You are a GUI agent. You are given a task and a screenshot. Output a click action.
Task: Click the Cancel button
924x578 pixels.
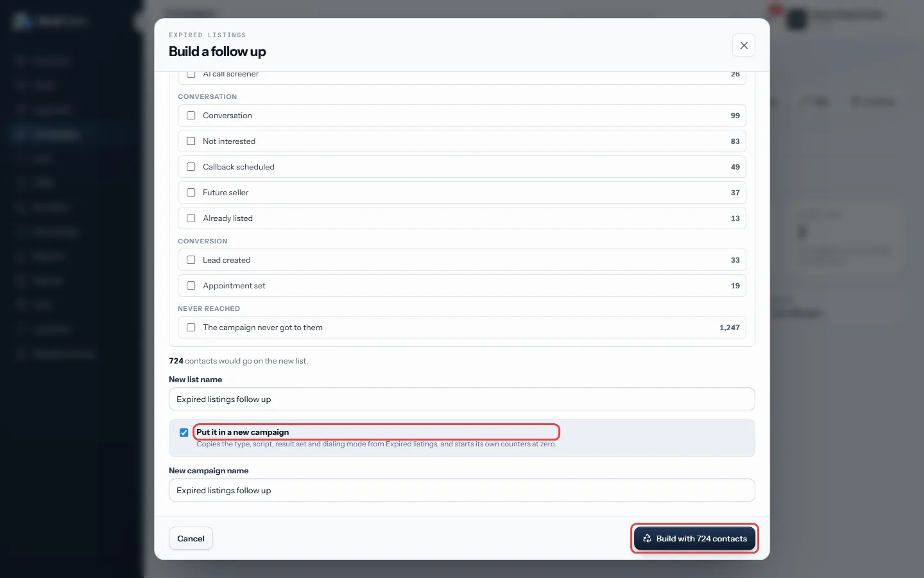pyautogui.click(x=191, y=539)
